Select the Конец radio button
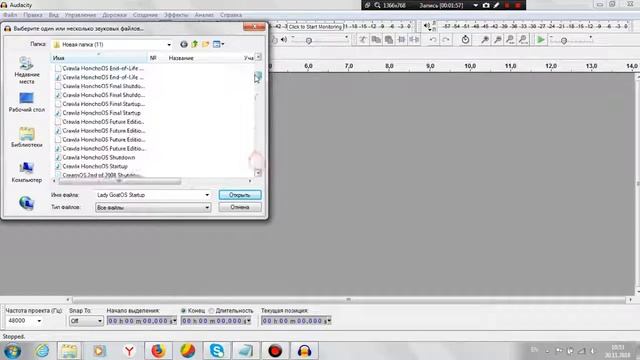 click(x=184, y=311)
